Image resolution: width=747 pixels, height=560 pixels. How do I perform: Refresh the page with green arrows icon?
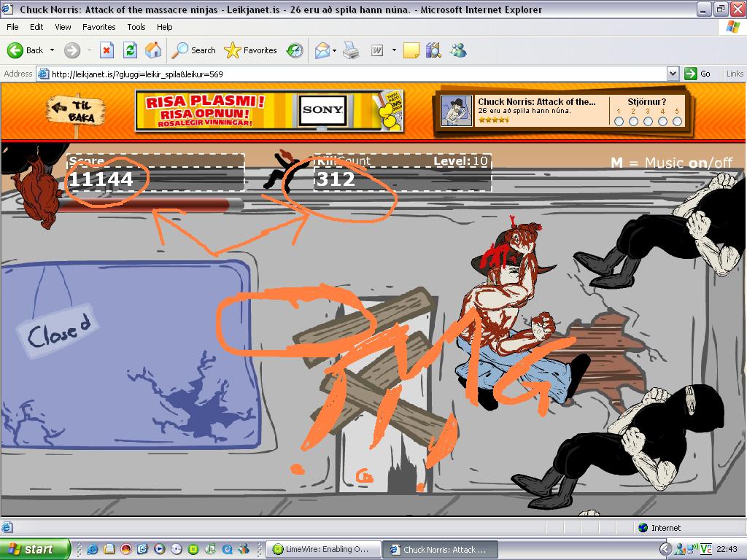[130, 50]
